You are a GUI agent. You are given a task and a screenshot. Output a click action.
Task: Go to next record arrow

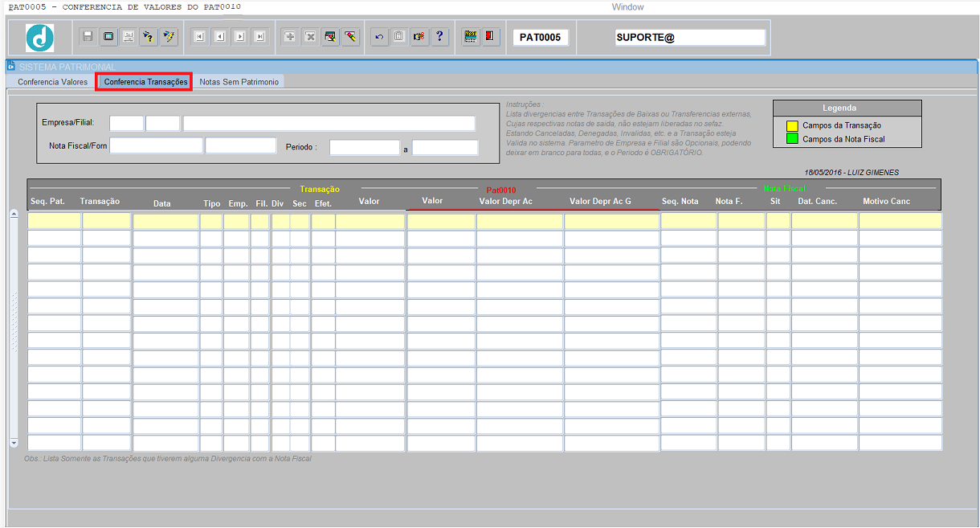pos(239,37)
